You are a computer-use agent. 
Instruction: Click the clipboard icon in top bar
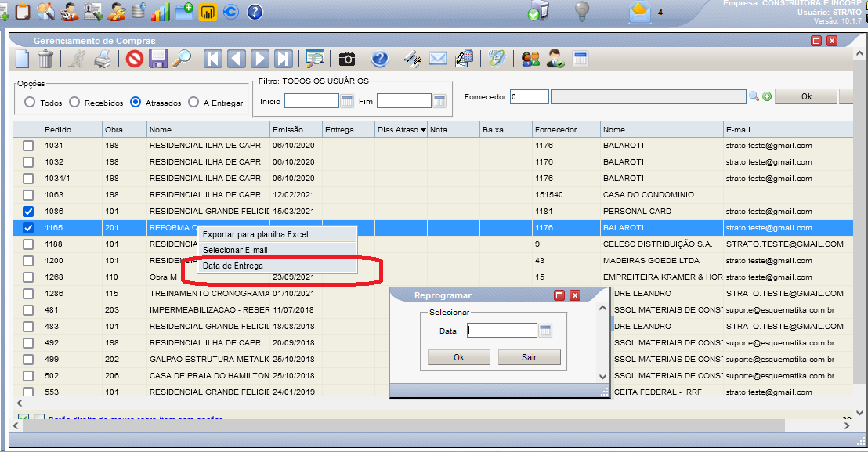[23, 11]
